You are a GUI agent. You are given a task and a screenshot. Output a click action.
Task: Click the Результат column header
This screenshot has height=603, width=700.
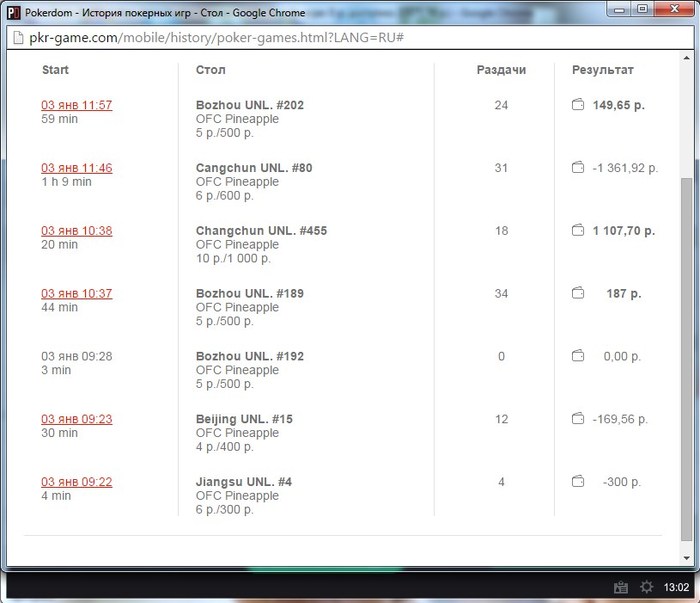tap(603, 70)
